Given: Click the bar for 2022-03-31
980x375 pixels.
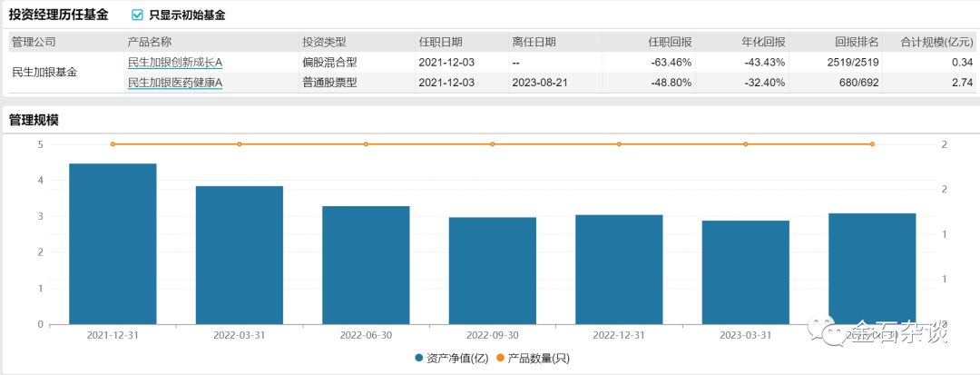Looking at the screenshot, I should tap(240, 255).
